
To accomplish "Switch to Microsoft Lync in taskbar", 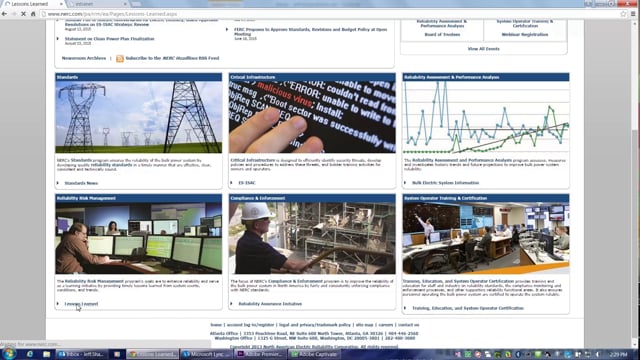I will (206, 354).
